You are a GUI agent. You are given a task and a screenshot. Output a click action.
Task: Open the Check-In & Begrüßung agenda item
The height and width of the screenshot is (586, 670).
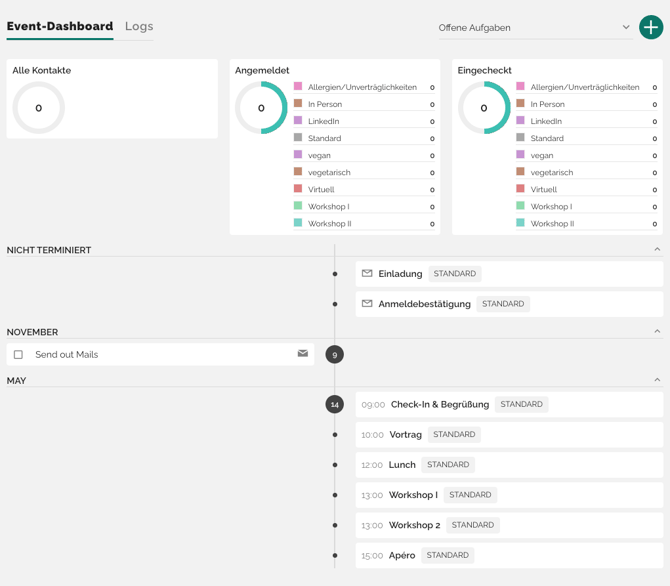439,404
